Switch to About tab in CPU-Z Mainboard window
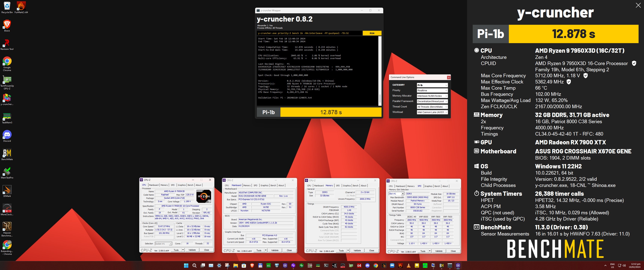The height and width of the screenshot is (270, 644). (x=281, y=186)
